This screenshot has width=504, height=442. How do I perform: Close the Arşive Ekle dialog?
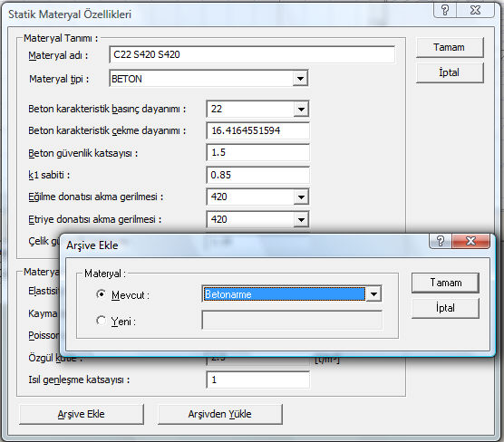click(470, 241)
